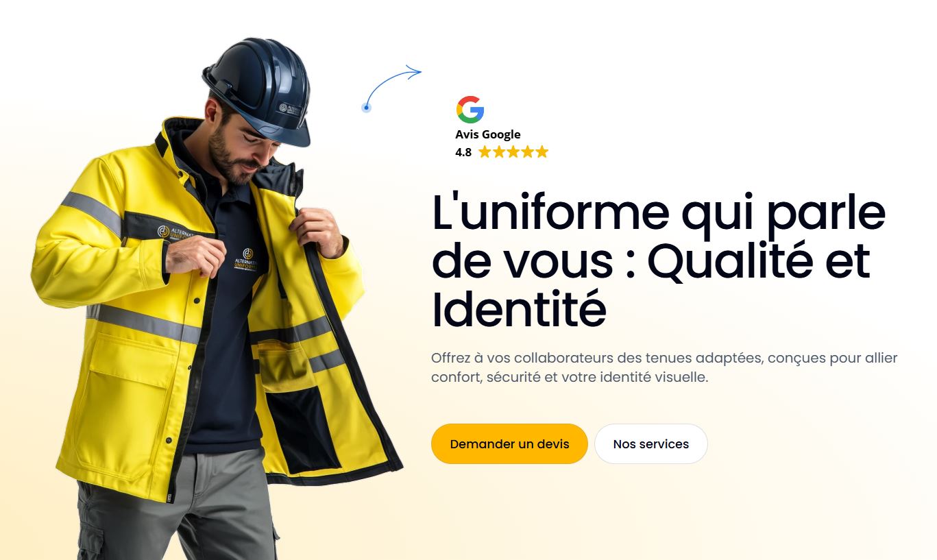Select the fourth rating star
The image size is (937, 560).
point(528,152)
